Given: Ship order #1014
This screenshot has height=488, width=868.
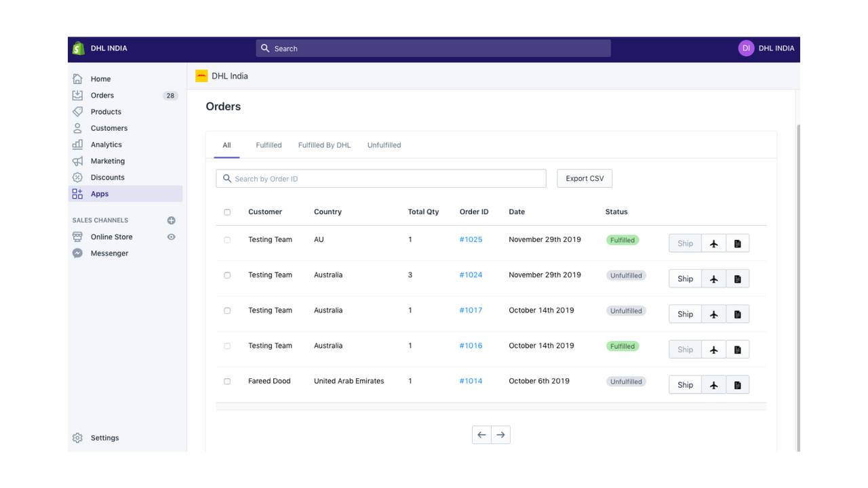Looking at the screenshot, I should tap(685, 384).
